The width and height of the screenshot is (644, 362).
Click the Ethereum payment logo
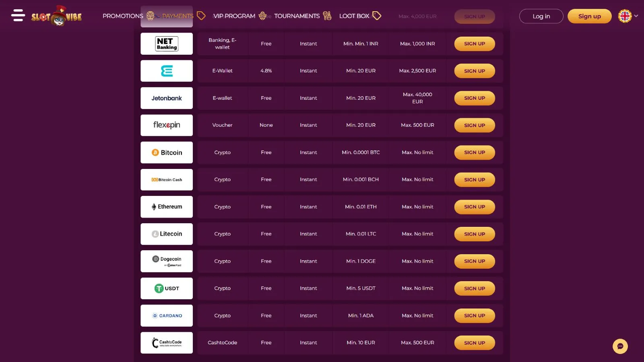pyautogui.click(x=167, y=207)
